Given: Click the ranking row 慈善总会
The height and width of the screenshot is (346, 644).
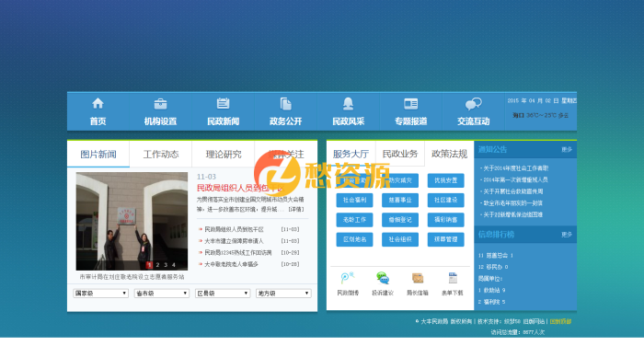Looking at the screenshot, I should [496, 255].
